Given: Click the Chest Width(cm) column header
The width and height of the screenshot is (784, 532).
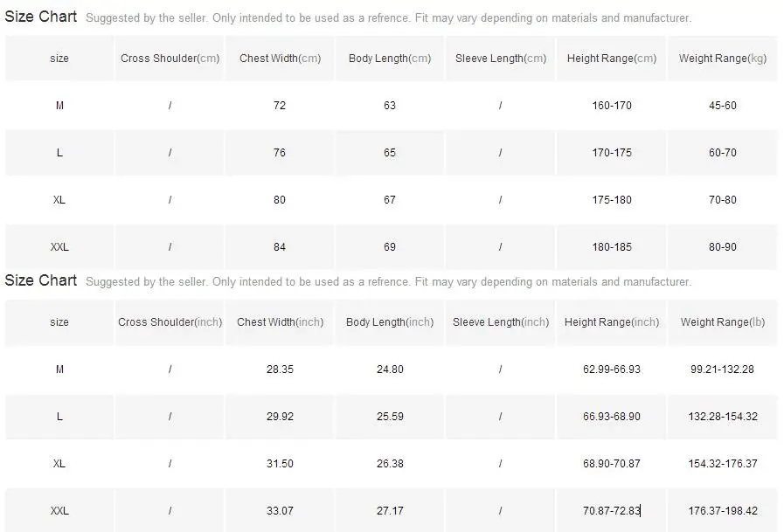Looking at the screenshot, I should (280, 59).
